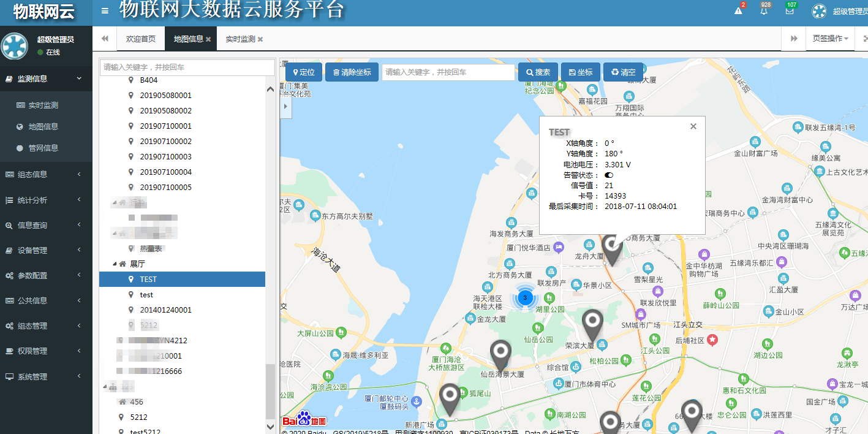
Task: Select lowercase test device in tree
Action: [146, 295]
